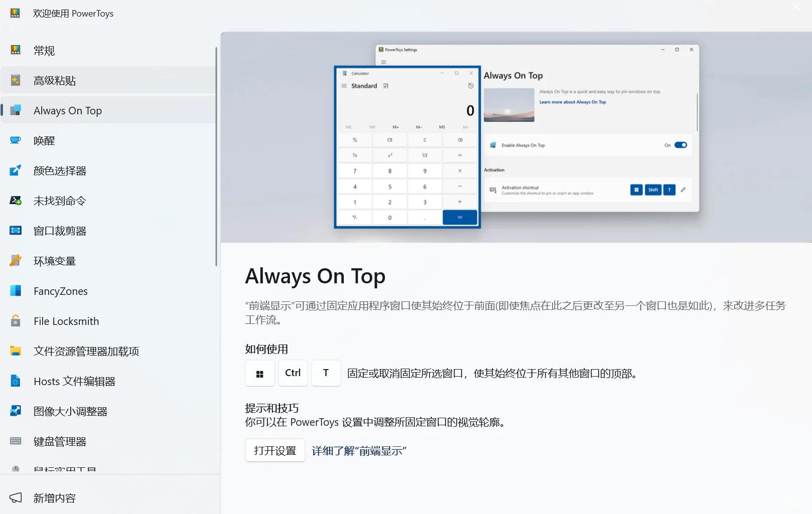Click the 如何使用 section heading
The width and height of the screenshot is (812, 514).
[266, 349]
